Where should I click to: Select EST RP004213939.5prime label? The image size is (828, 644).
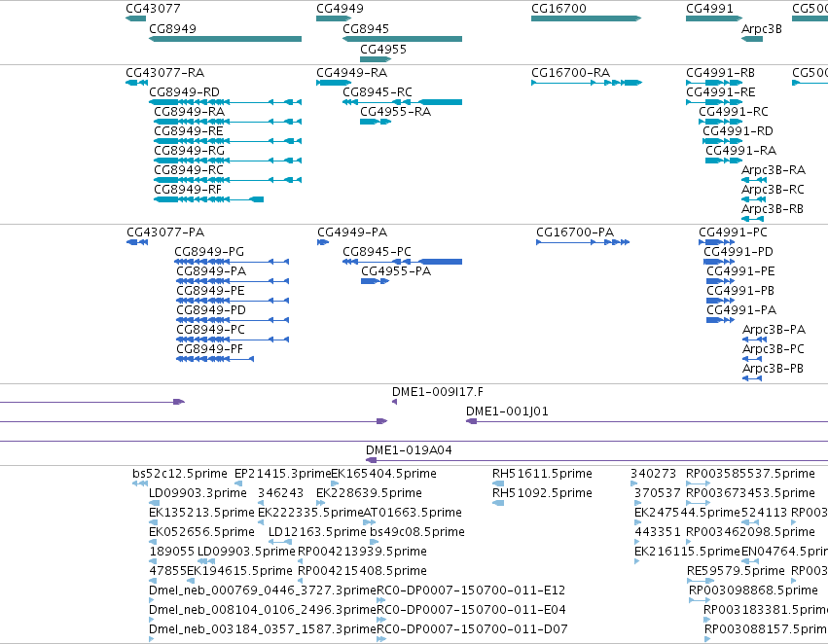362,553
